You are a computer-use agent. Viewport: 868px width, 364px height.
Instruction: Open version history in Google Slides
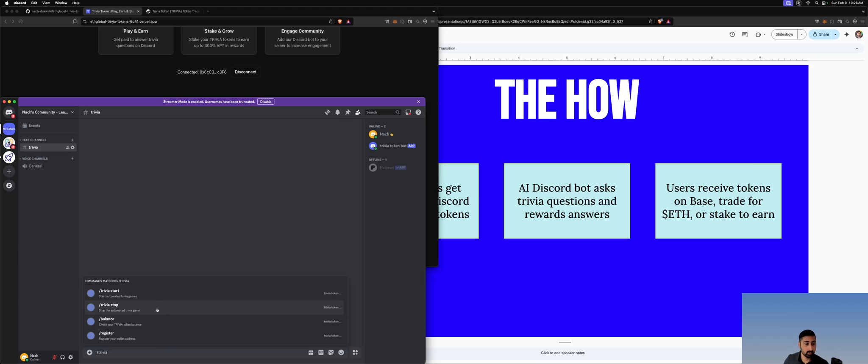(732, 35)
